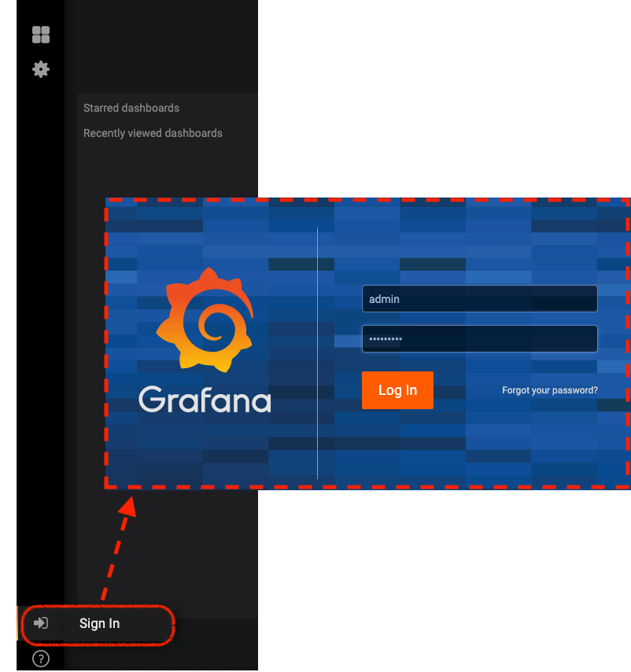Focus the masked password field
The height and width of the screenshot is (672, 631).
pyautogui.click(x=479, y=338)
